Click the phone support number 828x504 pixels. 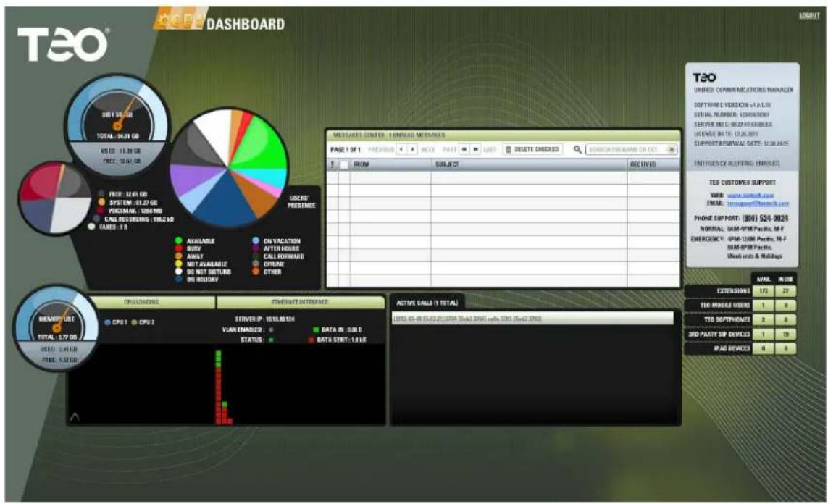765,218
